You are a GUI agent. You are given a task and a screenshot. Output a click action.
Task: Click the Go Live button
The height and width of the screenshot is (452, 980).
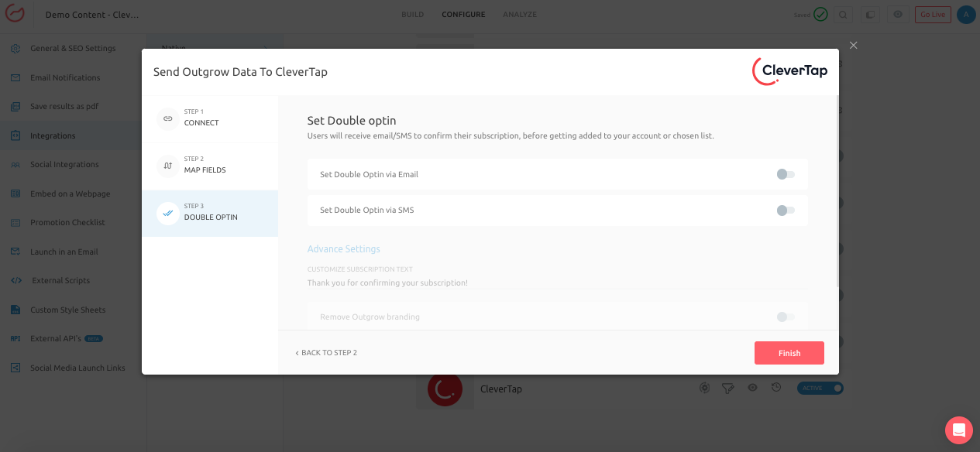pyautogui.click(x=933, y=14)
